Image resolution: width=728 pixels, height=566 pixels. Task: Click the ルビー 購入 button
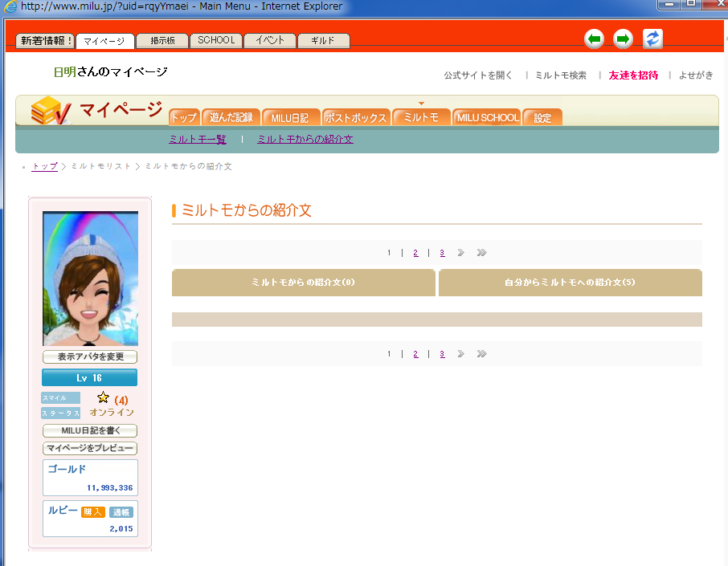[93, 512]
